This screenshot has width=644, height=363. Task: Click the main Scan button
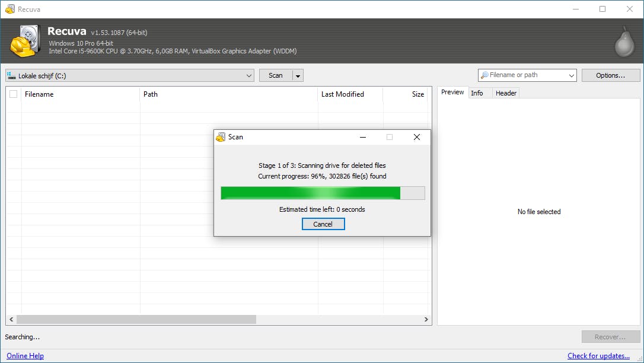click(276, 75)
